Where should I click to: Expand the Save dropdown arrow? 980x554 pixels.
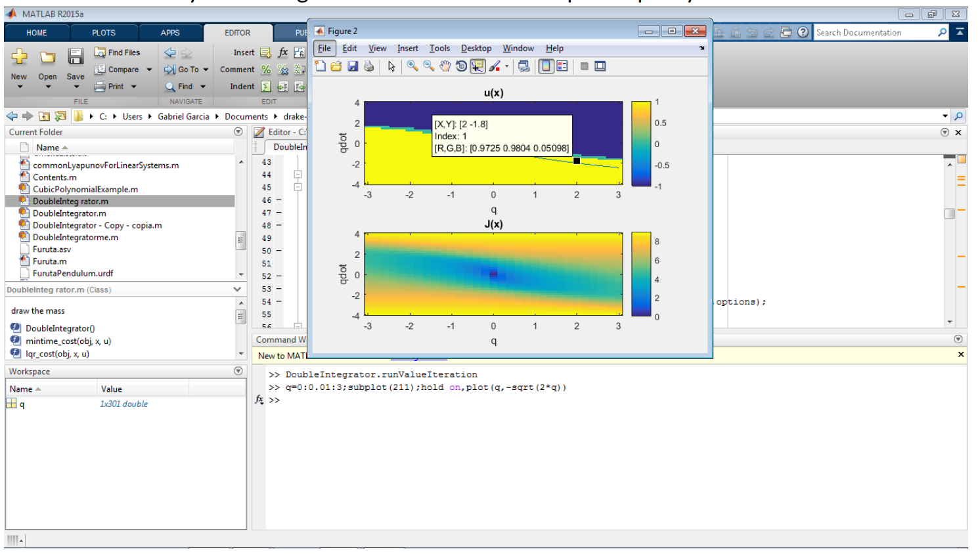(76, 87)
